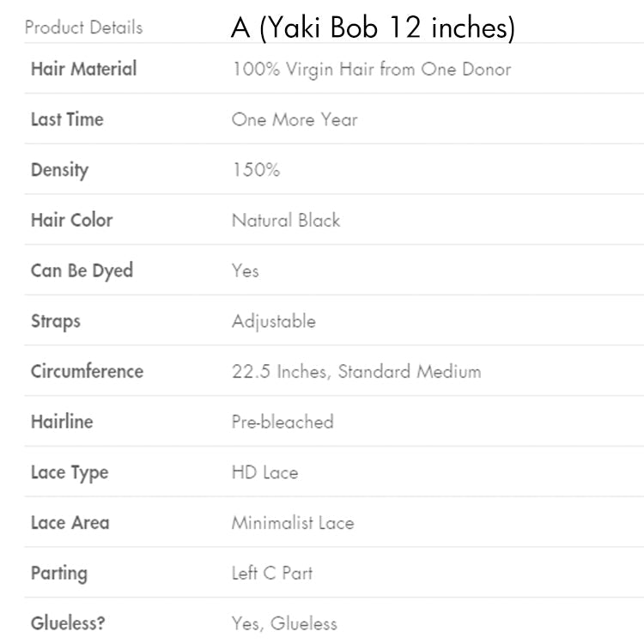Select the Can Be Dyed label

(82, 270)
